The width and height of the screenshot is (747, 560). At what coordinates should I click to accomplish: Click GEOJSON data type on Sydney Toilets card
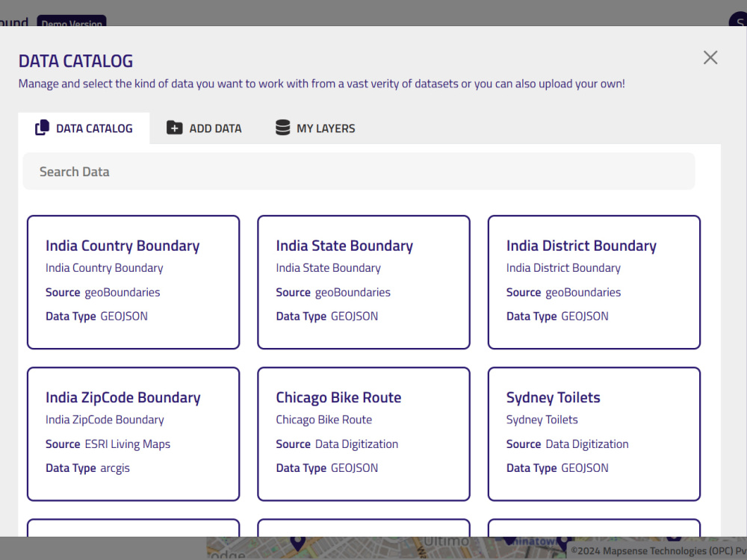[x=585, y=468]
